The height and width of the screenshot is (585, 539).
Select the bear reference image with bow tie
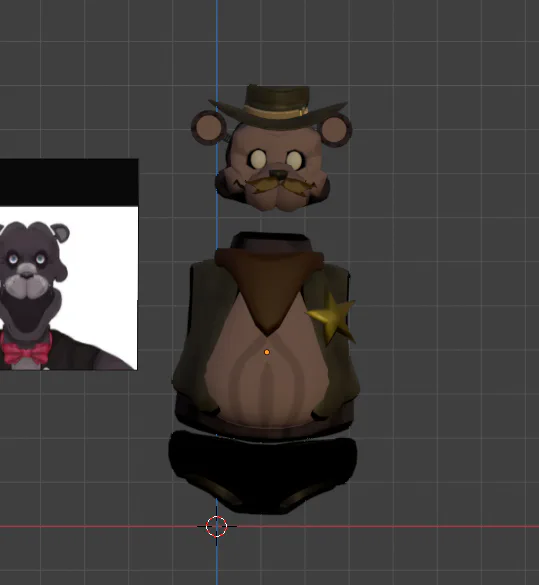[x=69, y=265]
